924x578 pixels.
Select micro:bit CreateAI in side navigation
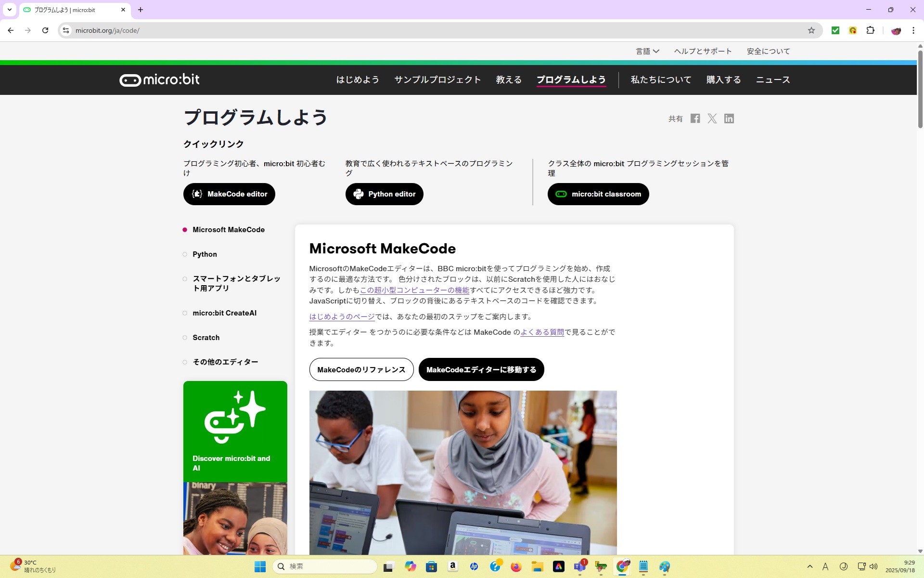[224, 313]
